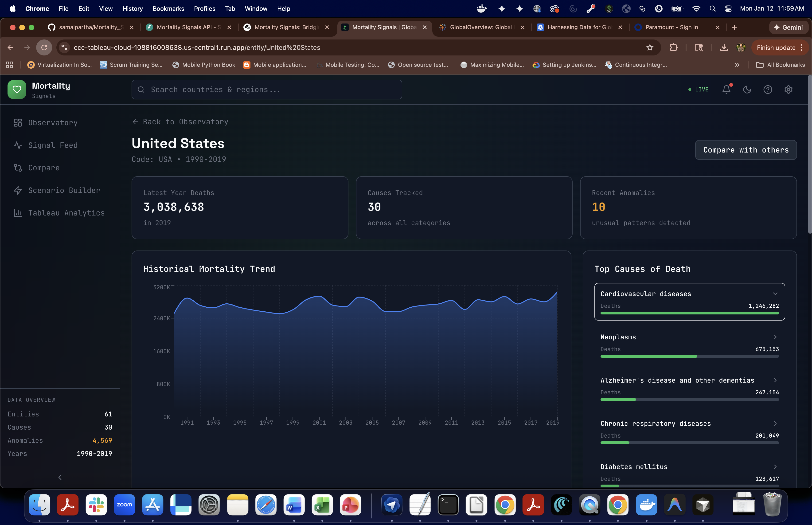Viewport: 812px width, 525px height.
Task: Click the Alzheimer's disease deaths progress bar
Action: tap(689, 400)
